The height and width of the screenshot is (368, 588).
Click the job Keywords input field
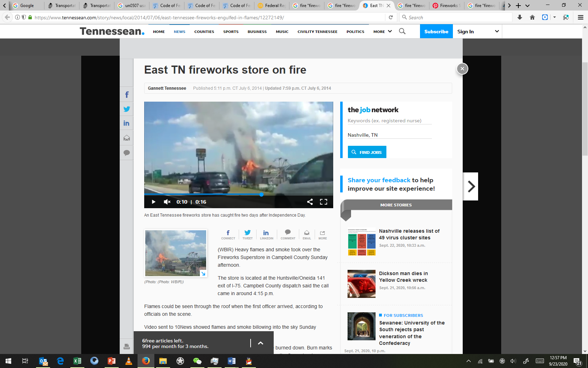click(389, 121)
